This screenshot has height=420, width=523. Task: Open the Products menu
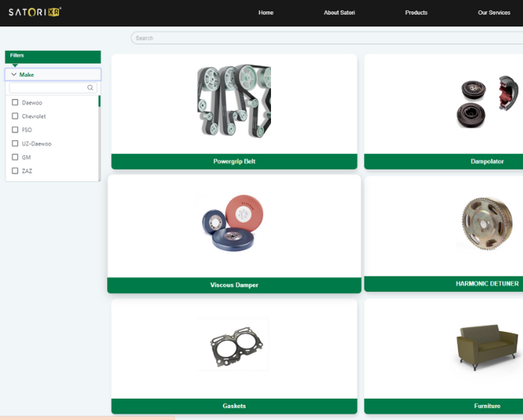point(416,13)
